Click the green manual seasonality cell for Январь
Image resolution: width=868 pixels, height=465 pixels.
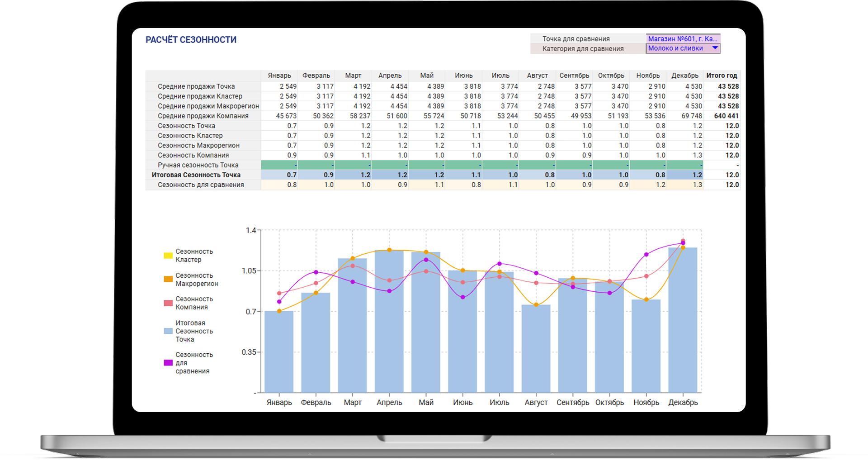(279, 165)
